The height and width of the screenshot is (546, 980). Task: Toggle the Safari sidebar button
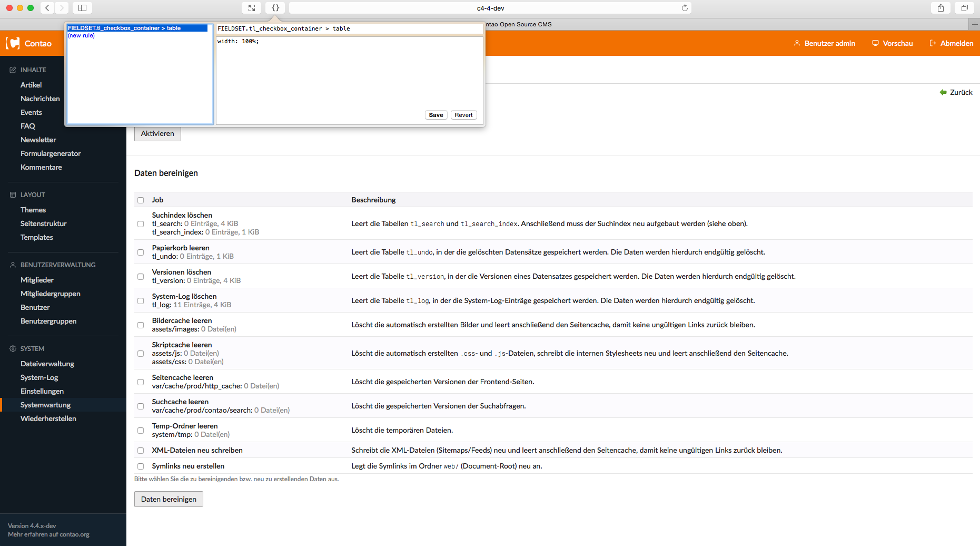tap(82, 8)
